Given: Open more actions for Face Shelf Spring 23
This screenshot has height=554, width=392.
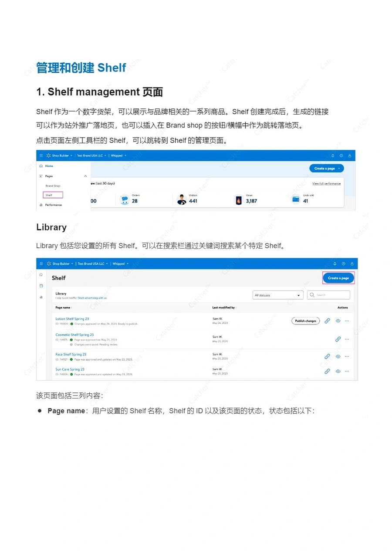Looking at the screenshot, I should point(347,356).
